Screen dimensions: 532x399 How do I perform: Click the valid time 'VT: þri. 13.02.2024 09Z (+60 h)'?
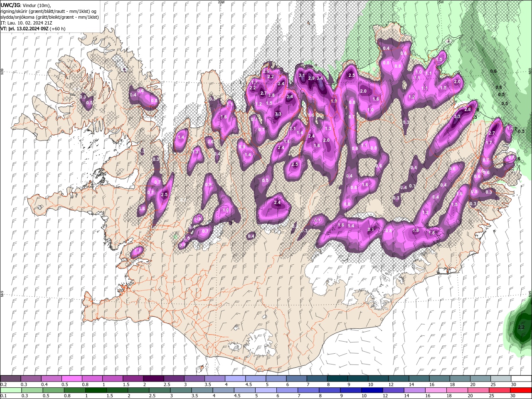pos(33,29)
